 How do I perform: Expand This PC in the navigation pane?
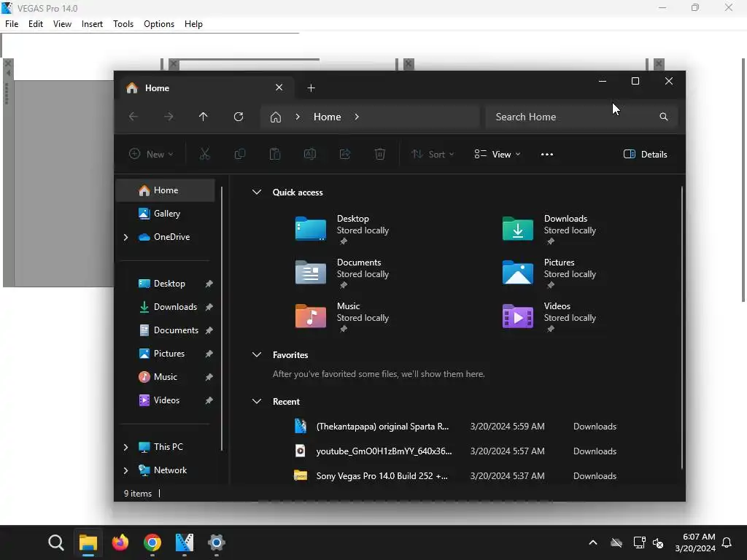tap(125, 447)
